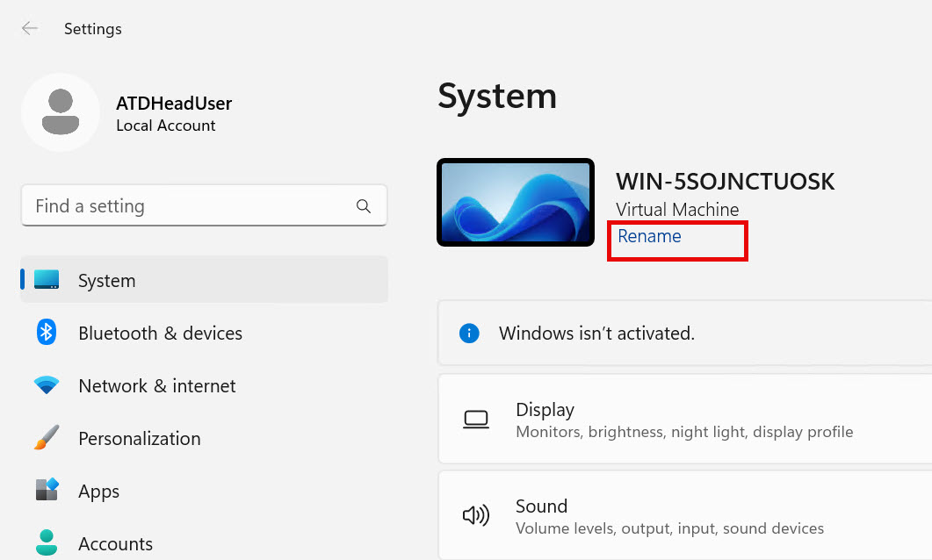The height and width of the screenshot is (560, 932).
Task: Click the Local Account text
Action: point(166,126)
